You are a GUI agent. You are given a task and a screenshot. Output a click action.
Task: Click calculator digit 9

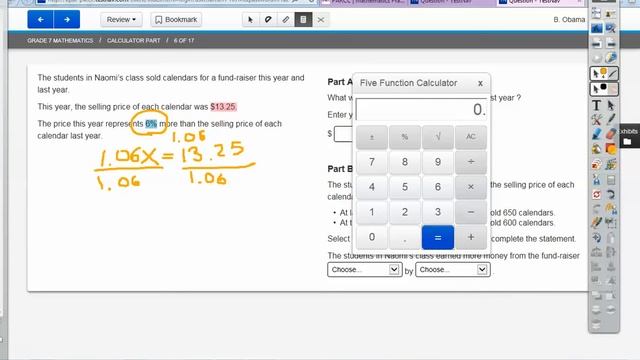tap(438, 162)
